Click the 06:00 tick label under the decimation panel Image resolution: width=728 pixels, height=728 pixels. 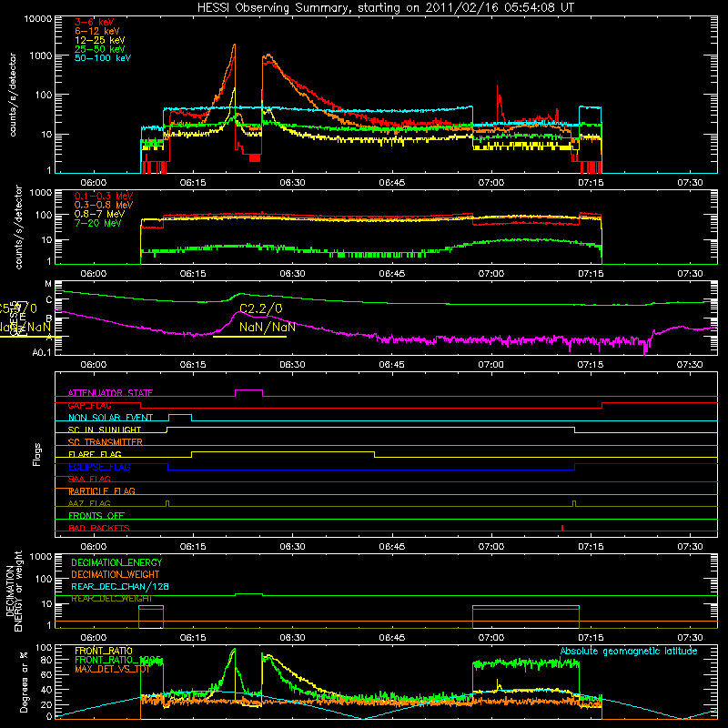tap(94, 638)
